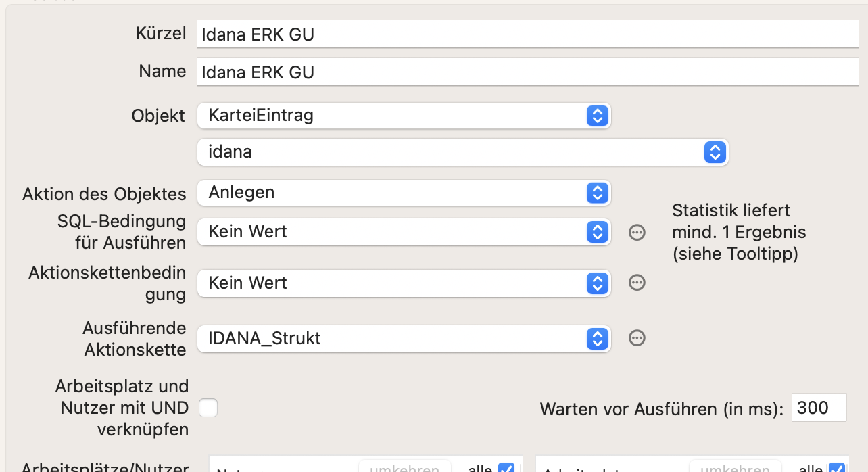This screenshot has width=868, height=472.
Task: Click the Name text field
Action: [x=528, y=72]
